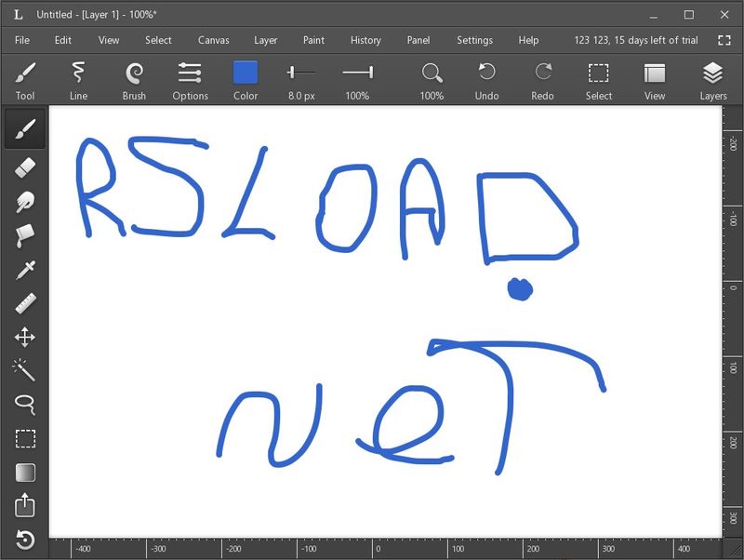Screen dimensions: 744x560
Task: Click the Export share icon in sidebar
Action: pos(25,505)
